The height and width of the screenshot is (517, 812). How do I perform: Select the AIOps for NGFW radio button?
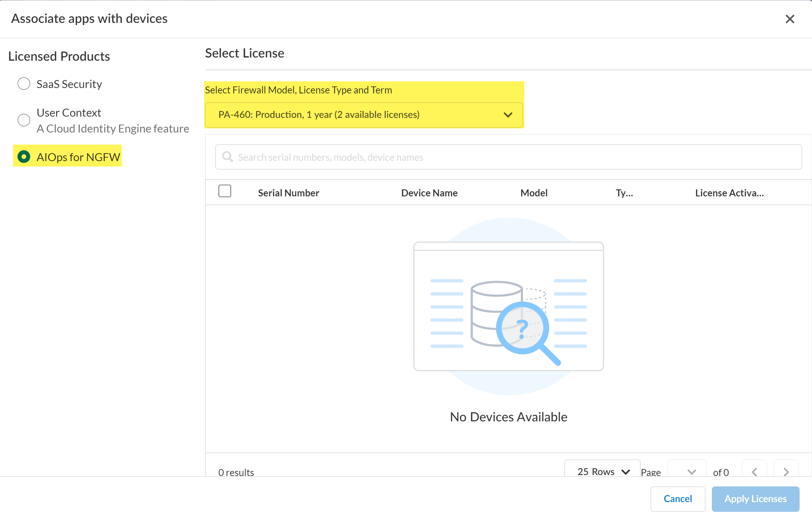24,157
